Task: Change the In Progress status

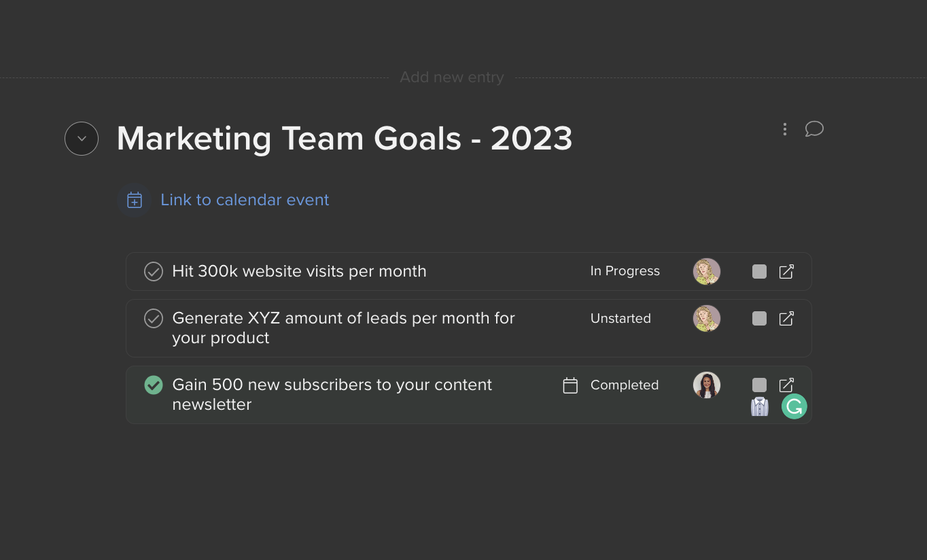Action: pos(625,271)
